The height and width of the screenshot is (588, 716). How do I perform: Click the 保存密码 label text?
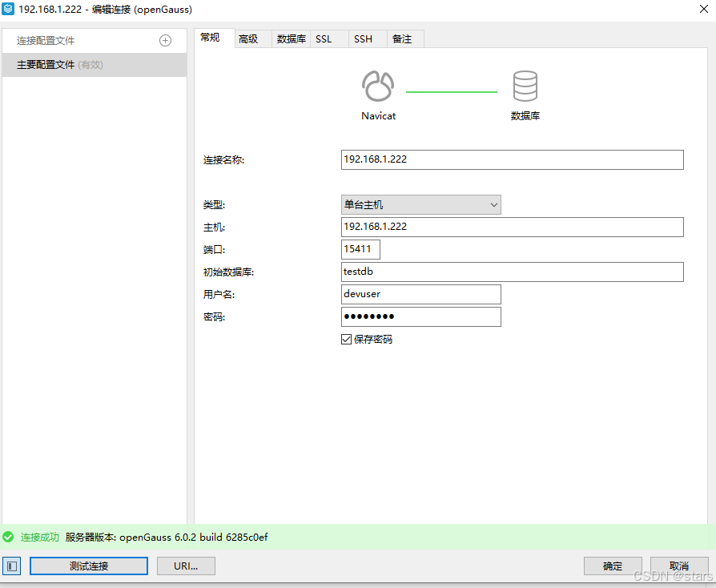373,339
